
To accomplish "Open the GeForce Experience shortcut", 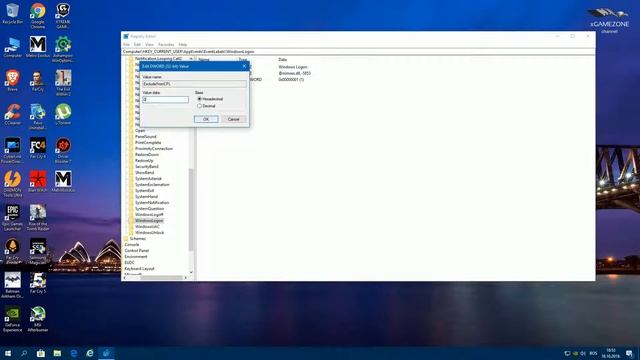I will 12,319.
